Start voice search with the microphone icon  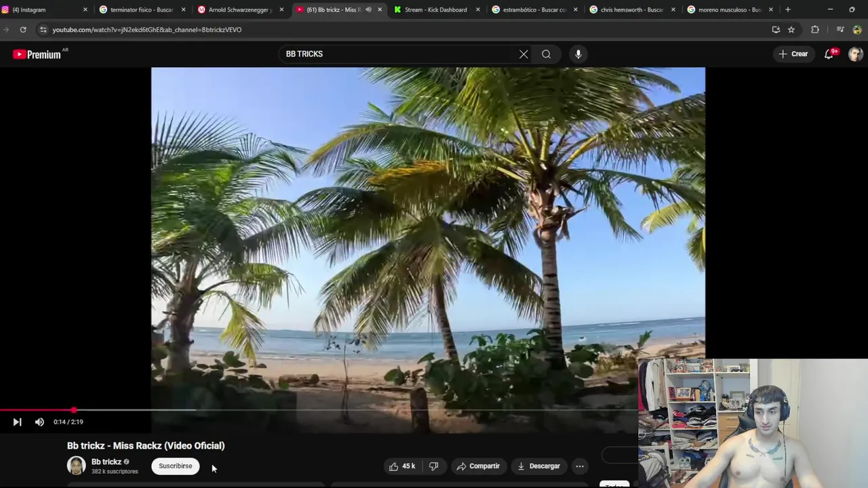tap(578, 54)
